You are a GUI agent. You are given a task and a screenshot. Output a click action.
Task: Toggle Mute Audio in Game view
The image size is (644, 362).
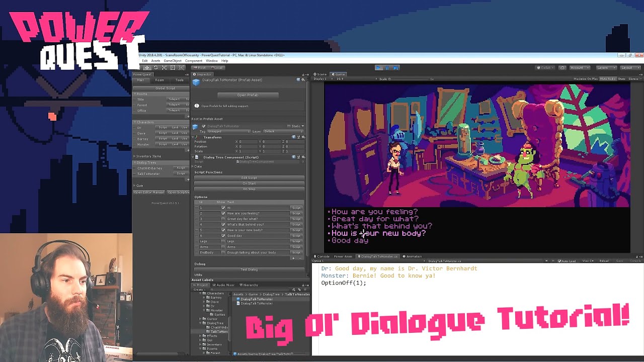click(608, 79)
